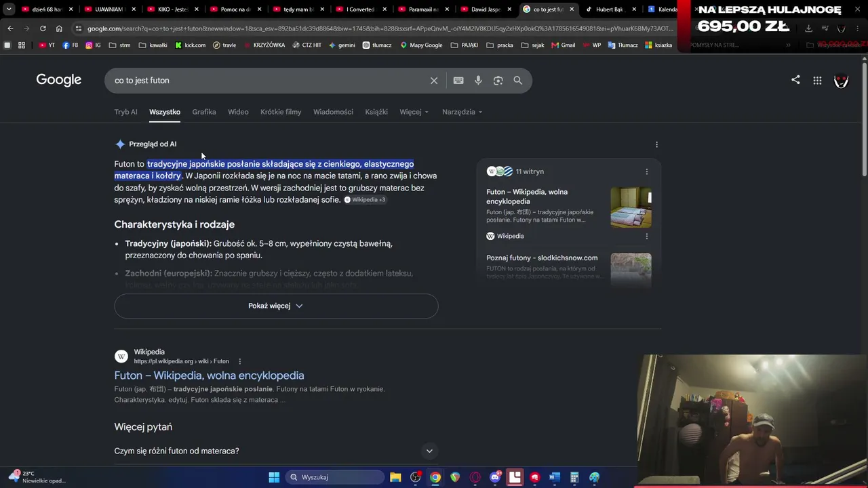The width and height of the screenshot is (868, 488).
Task: Go back to the previous page
Action: click(10, 28)
